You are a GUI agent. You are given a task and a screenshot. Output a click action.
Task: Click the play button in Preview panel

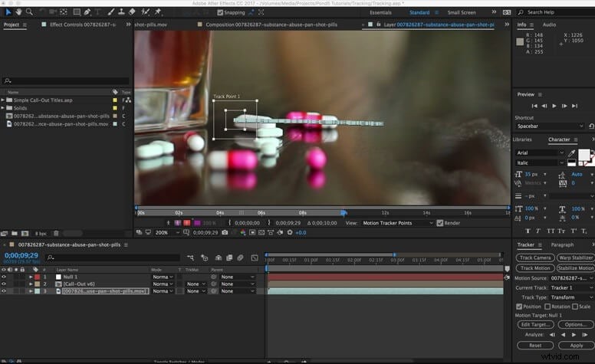pos(554,106)
